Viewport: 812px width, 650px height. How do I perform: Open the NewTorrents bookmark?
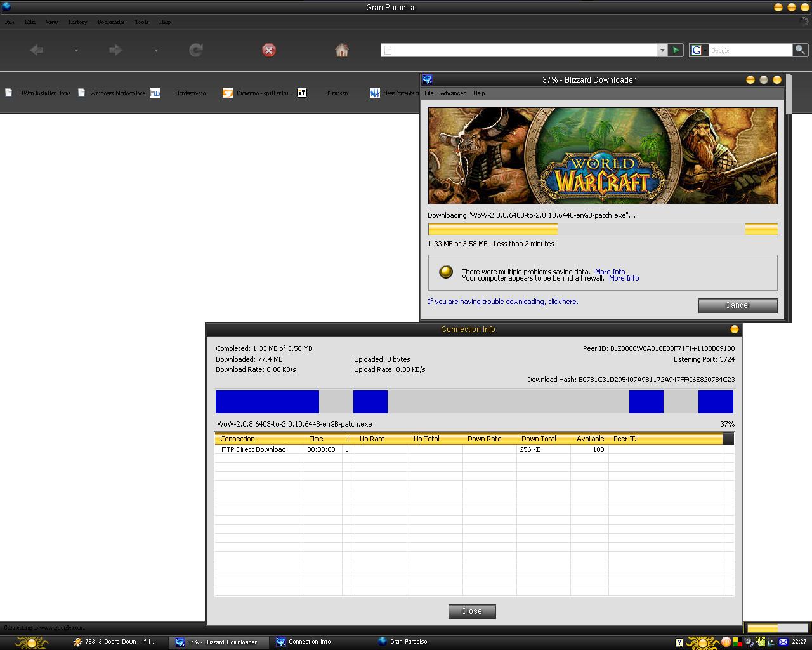pos(393,93)
